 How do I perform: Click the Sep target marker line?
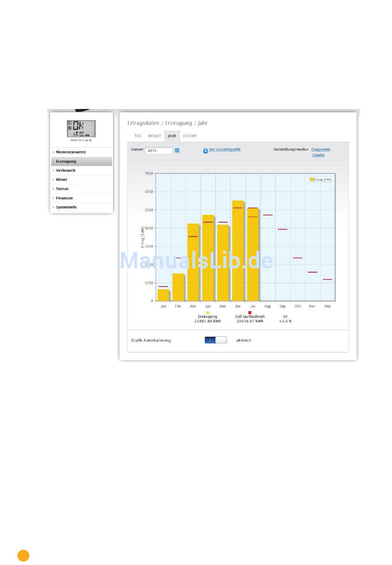283,229
